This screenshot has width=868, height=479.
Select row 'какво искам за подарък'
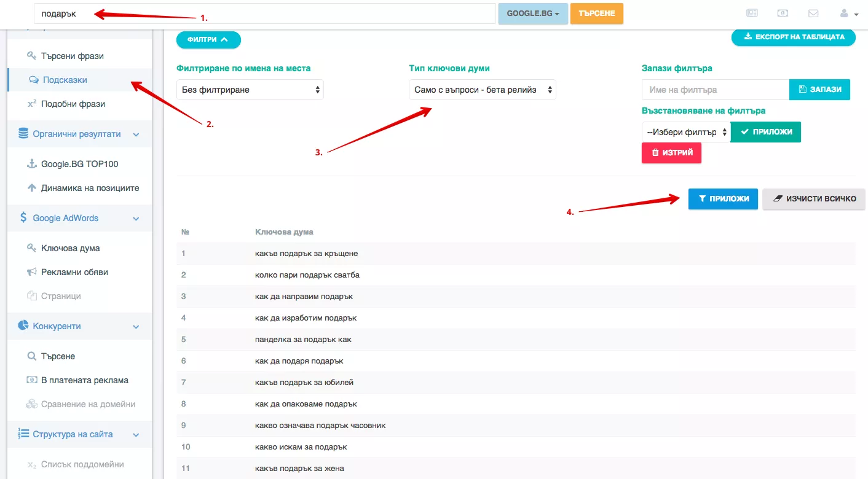coord(516,447)
